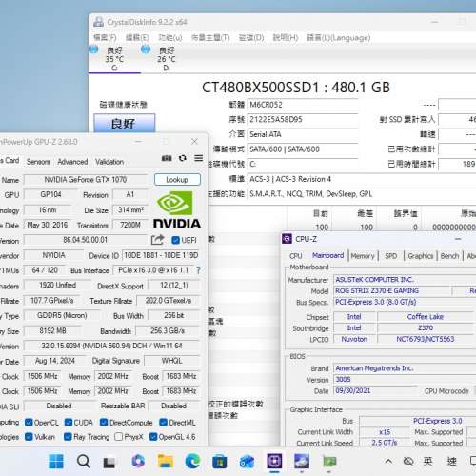The height and width of the screenshot is (476, 476).
Task: Expand system tray hidden icons chevron
Action: [x=388, y=461]
